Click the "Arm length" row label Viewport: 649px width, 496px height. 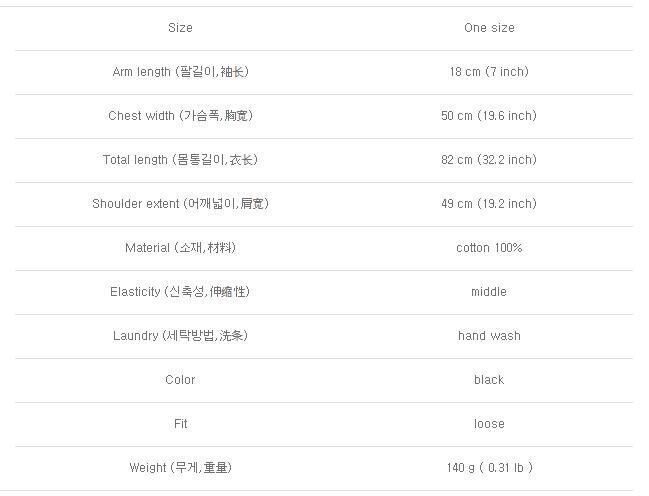[x=180, y=72]
